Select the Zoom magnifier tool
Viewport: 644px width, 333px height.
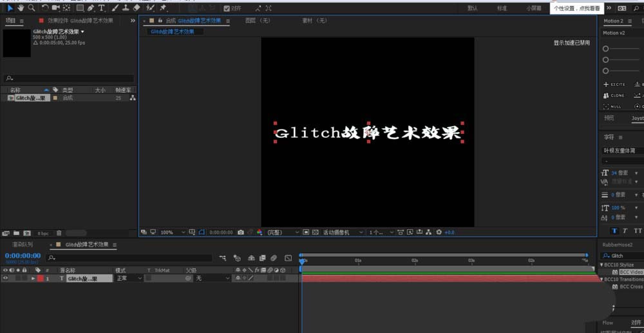click(x=31, y=8)
